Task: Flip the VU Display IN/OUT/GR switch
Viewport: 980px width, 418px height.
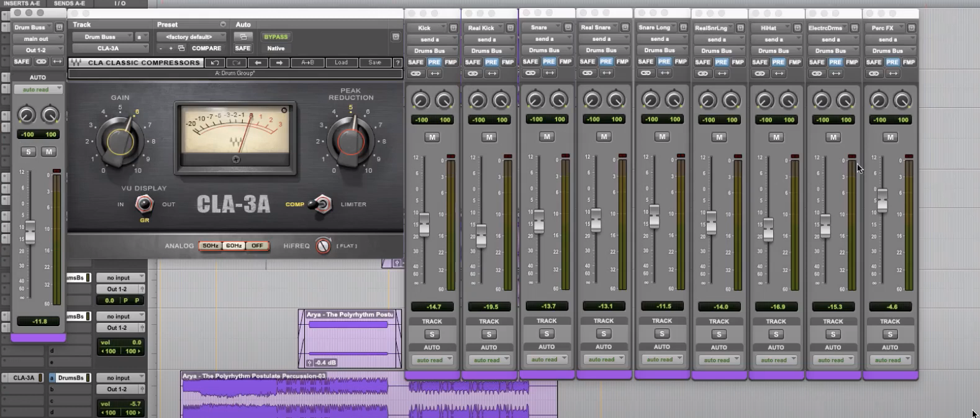Action: coord(144,203)
